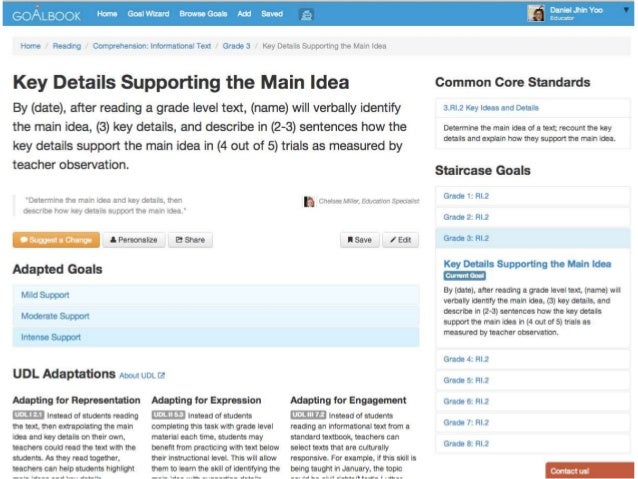Click the Contact us button
Image resolution: width=638 pixels, height=479 pixels.
coord(590,470)
